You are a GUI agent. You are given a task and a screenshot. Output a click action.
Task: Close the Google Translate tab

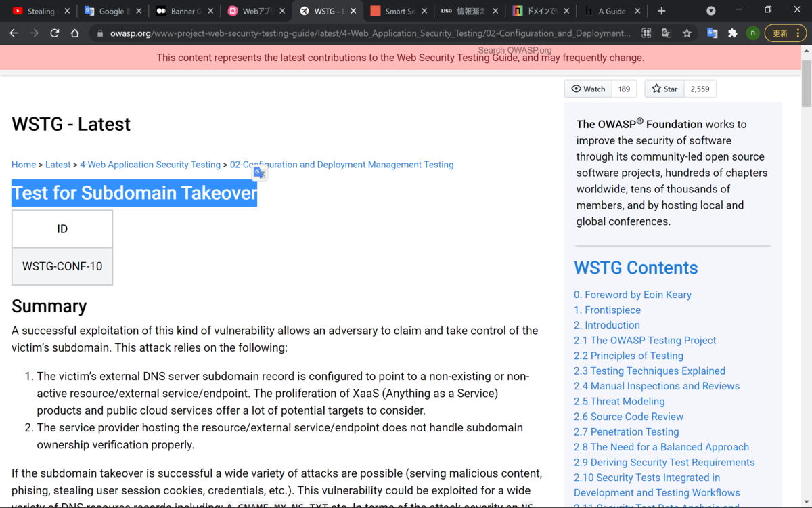(139, 11)
